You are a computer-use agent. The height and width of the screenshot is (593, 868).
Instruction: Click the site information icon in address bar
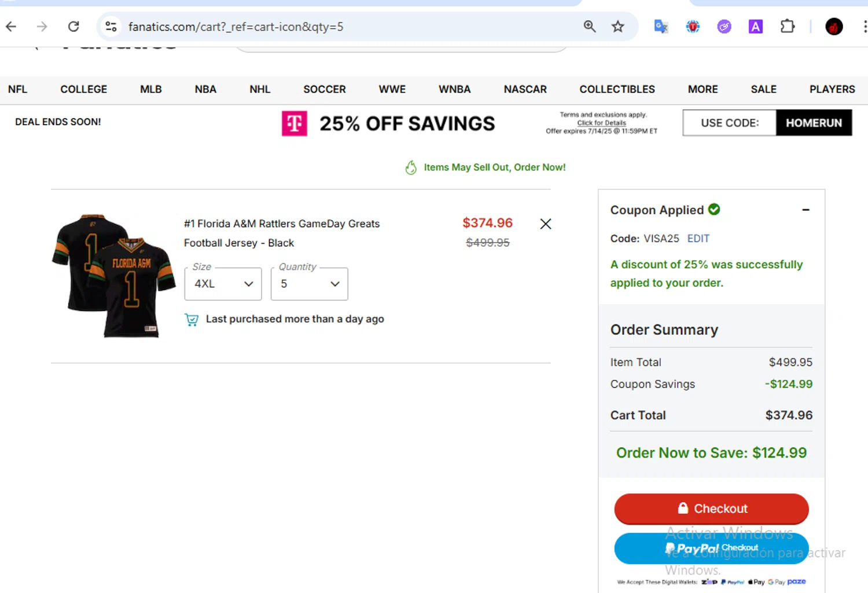click(x=111, y=27)
